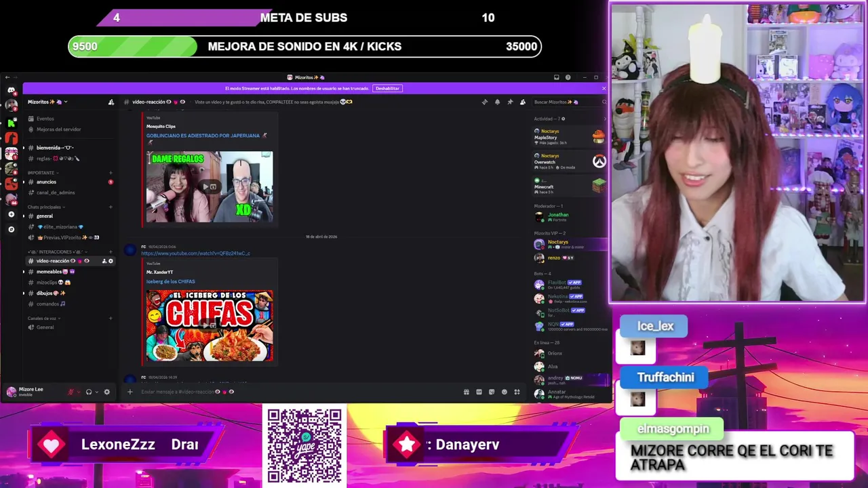Open the threads icon in channel header

pyautogui.click(x=484, y=102)
